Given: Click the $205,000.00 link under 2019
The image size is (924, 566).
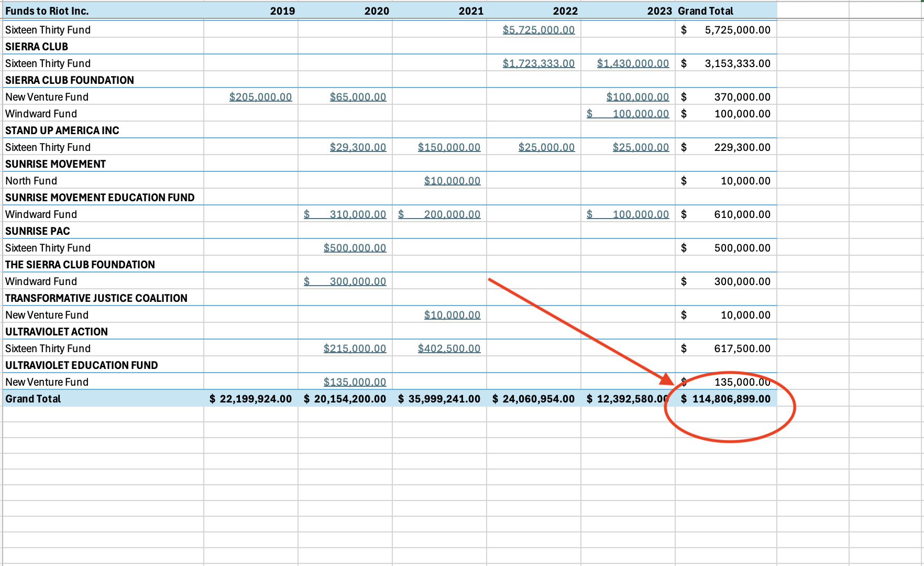Looking at the screenshot, I should (260, 97).
